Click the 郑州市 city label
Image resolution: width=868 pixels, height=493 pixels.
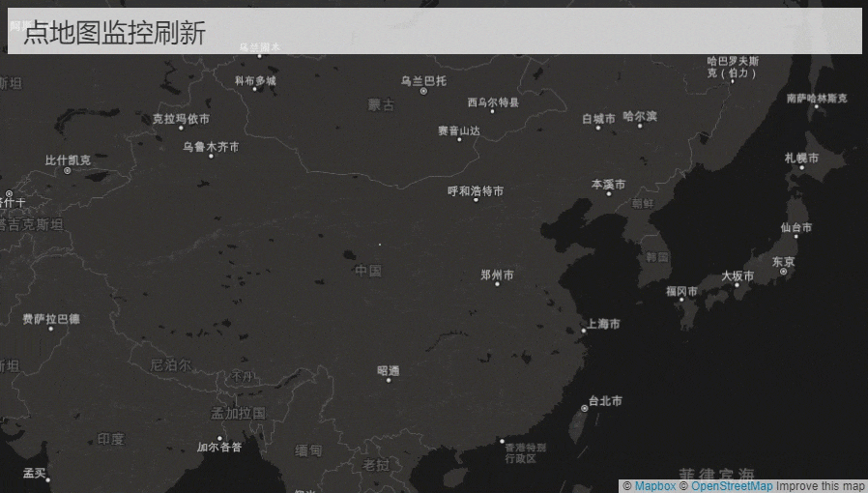coord(497,275)
